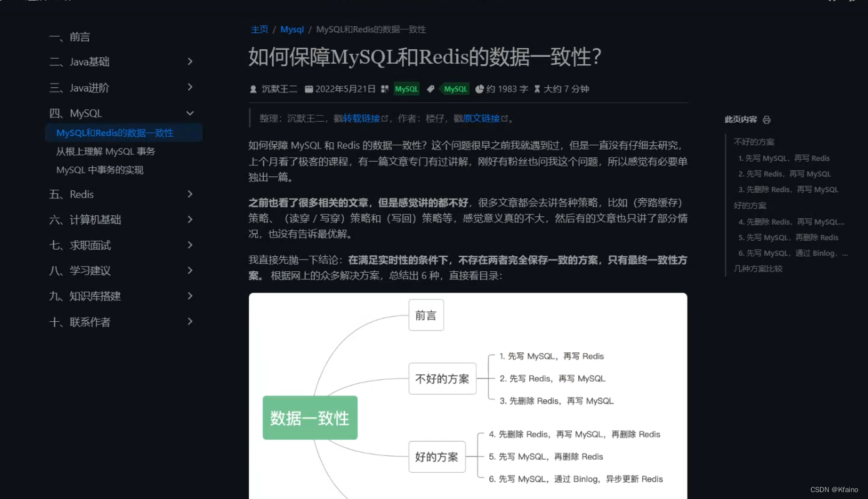Open 从根上理解 MySQL 事务 page

[105, 152]
